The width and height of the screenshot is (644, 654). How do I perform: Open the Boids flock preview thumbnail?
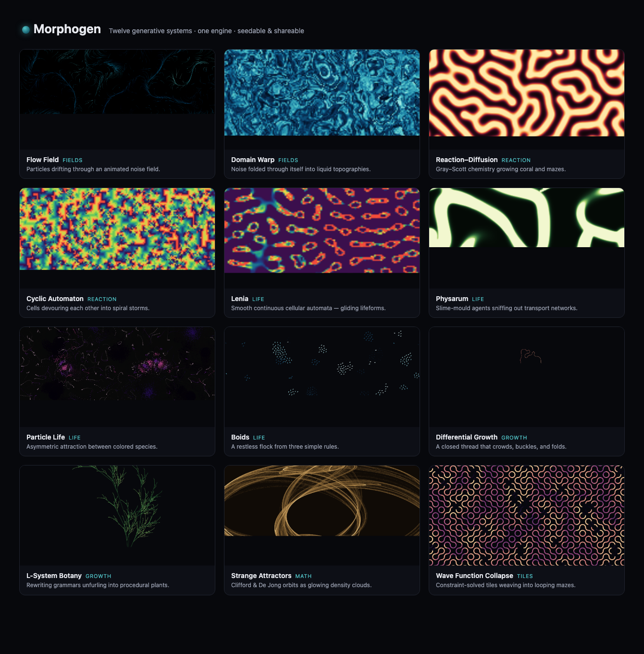point(322,377)
